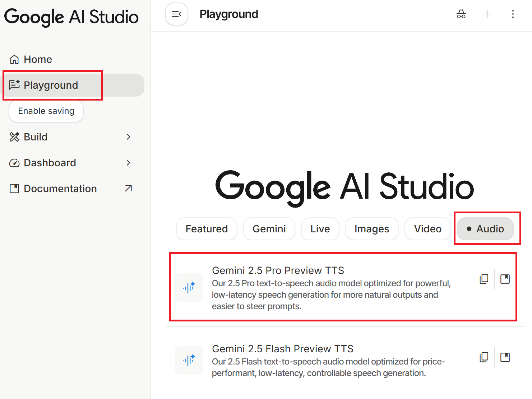Click the audio waveform icon for Gemini 2.5 Pro TTS
The image size is (532, 399).
click(x=189, y=288)
